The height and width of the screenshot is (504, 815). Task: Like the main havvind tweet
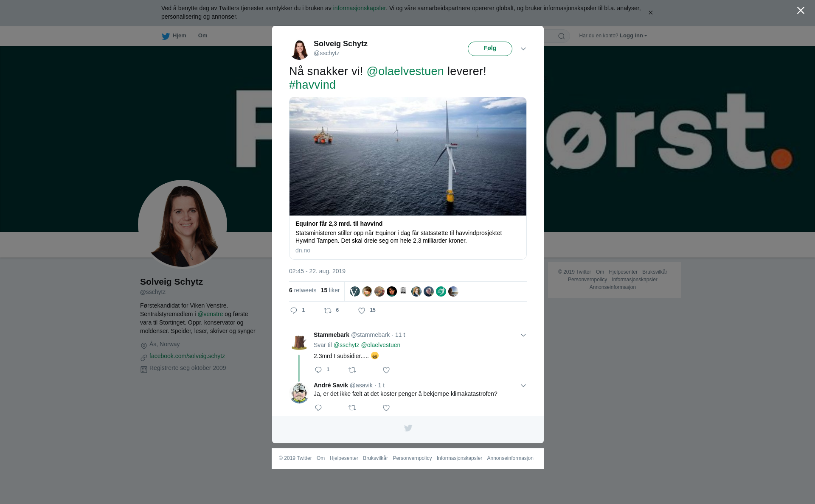point(362,311)
